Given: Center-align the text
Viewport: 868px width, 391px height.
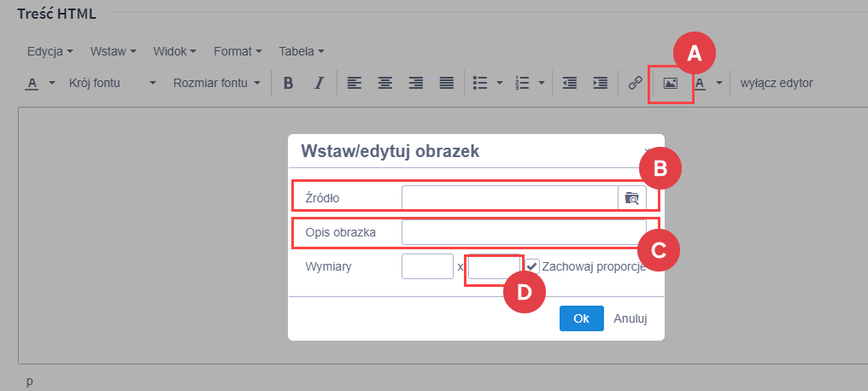Looking at the screenshot, I should [384, 83].
